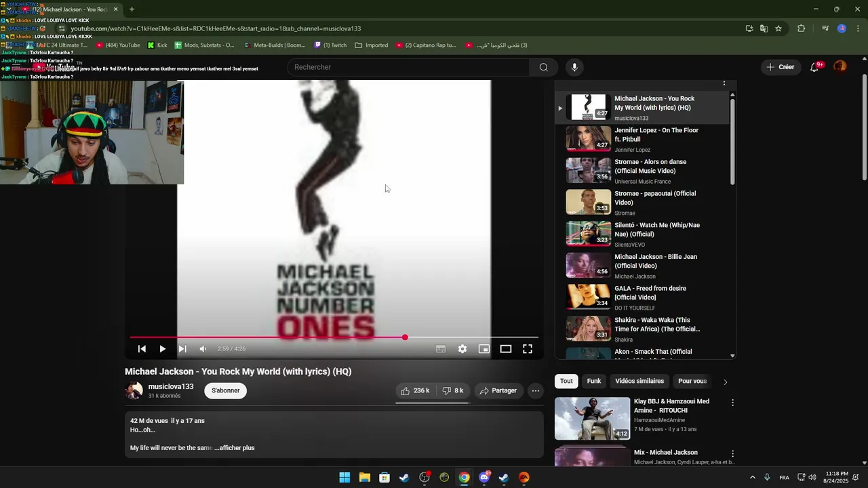Open the three-dot menu beside Partager
Screen dimensions: 868x488
pyautogui.click(x=536, y=390)
